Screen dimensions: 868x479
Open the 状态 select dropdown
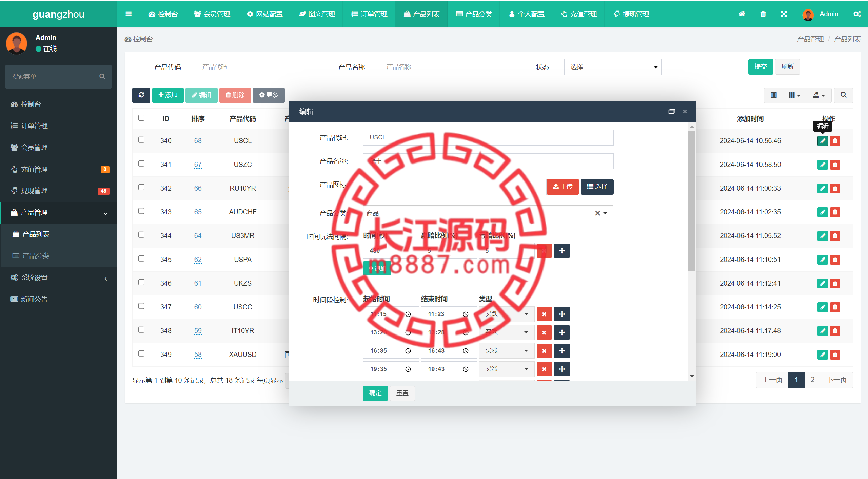pos(613,67)
